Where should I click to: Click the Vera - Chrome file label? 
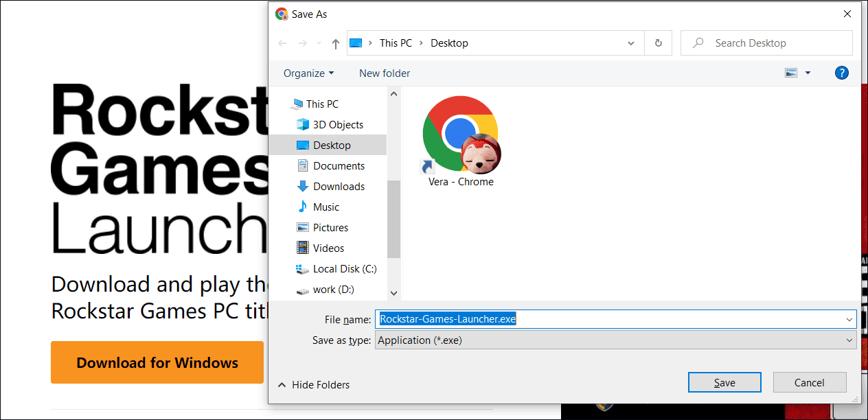(x=461, y=182)
